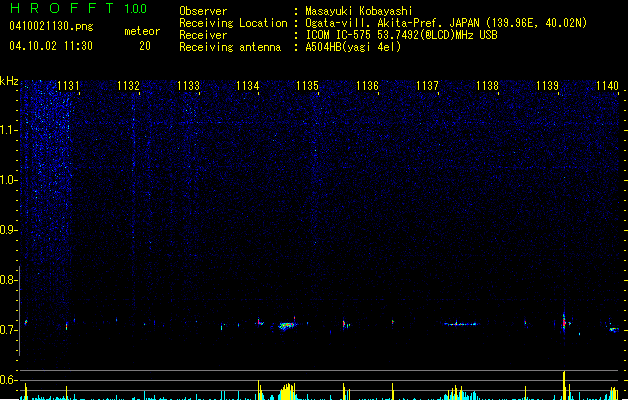Click the echo near the 1140 marker
The image size is (629, 400).
pyautogui.click(x=613, y=329)
